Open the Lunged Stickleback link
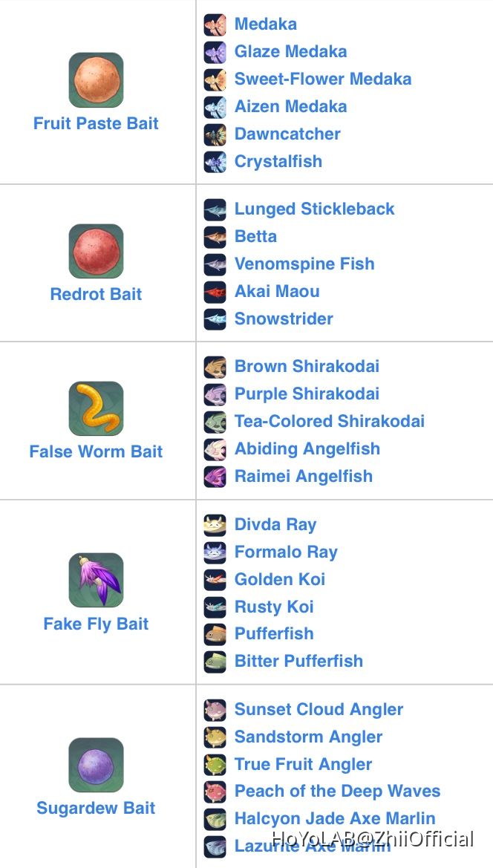Viewport: 493px width, 868px height. [x=314, y=209]
